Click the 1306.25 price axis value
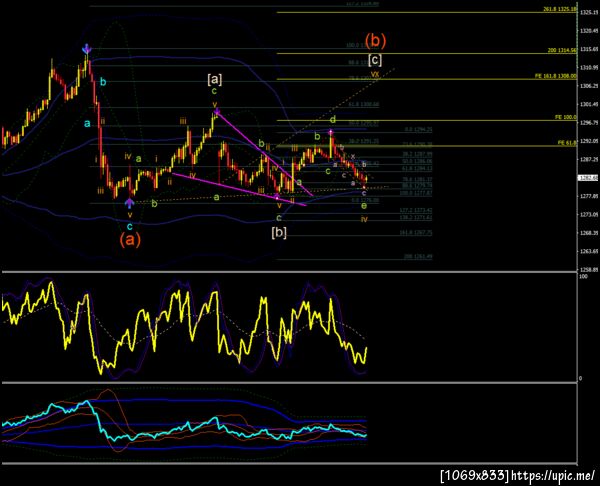 [589, 86]
